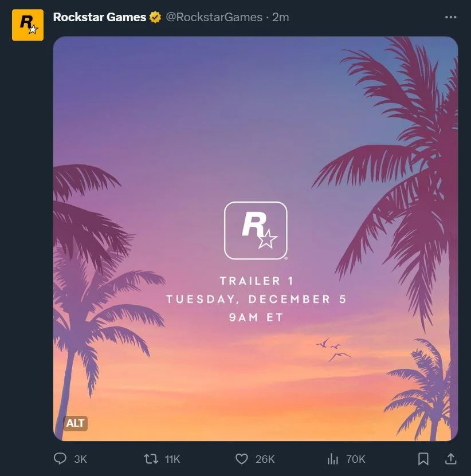The height and width of the screenshot is (476, 471).
Task: Bookmark this Rockstar Games post
Action: 423,459
